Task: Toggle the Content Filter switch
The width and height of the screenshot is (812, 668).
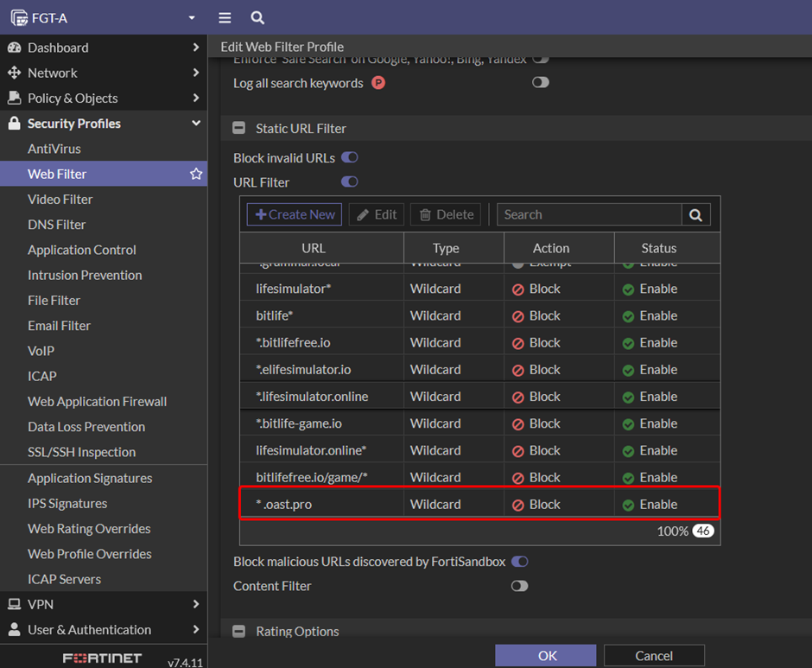Action: pyautogui.click(x=519, y=586)
